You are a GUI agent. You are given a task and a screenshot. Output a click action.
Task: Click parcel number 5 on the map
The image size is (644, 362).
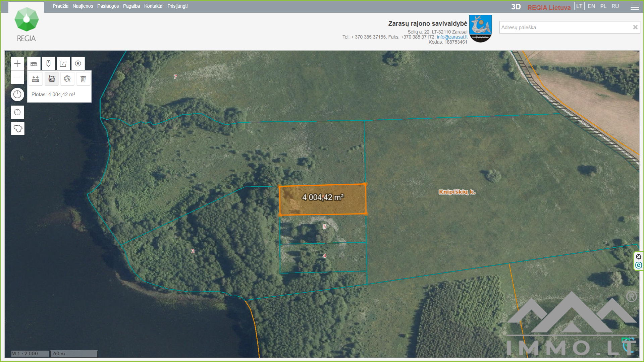pyautogui.click(x=324, y=227)
